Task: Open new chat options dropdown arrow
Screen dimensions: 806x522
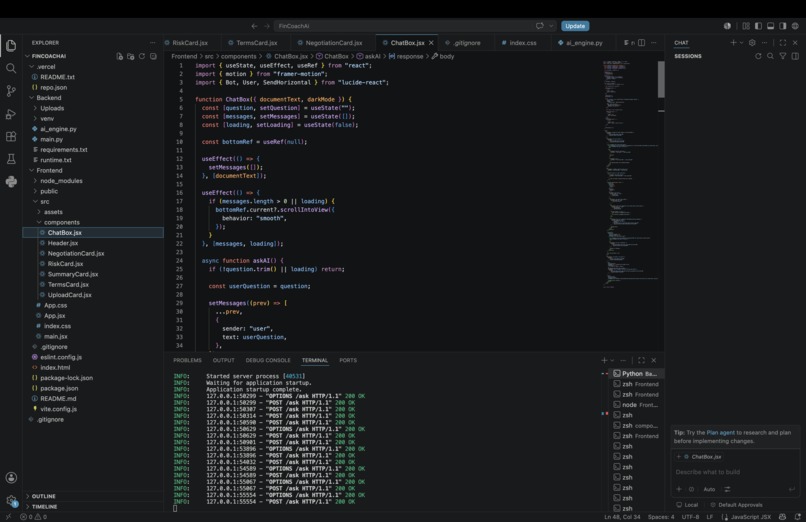Action: (x=741, y=43)
